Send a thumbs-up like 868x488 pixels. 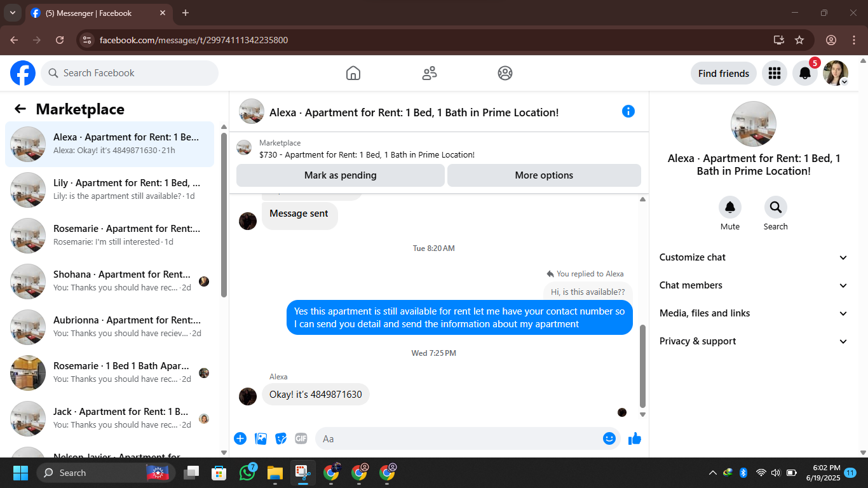tap(635, 438)
